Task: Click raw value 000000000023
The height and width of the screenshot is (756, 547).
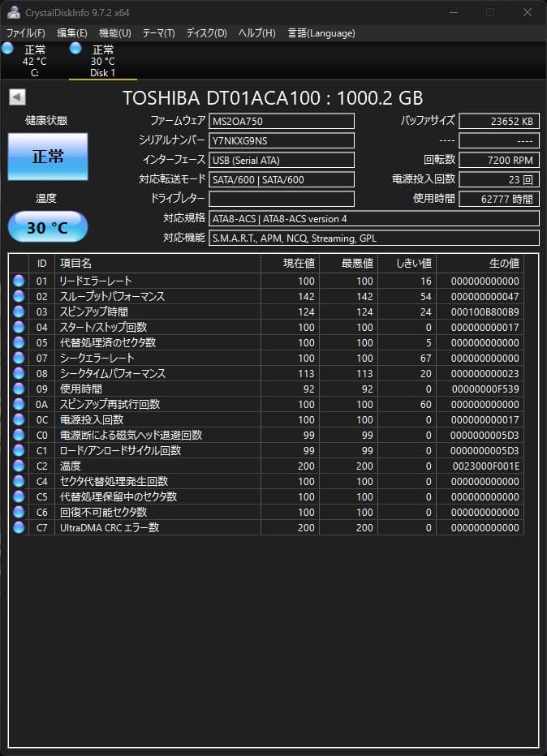Action: [x=485, y=374]
